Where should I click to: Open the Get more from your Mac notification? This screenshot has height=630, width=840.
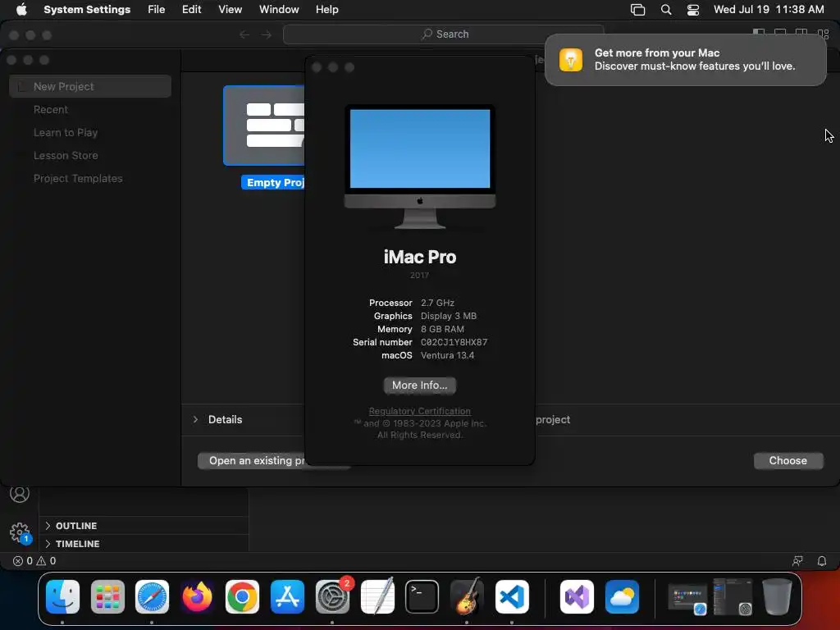pyautogui.click(x=685, y=59)
